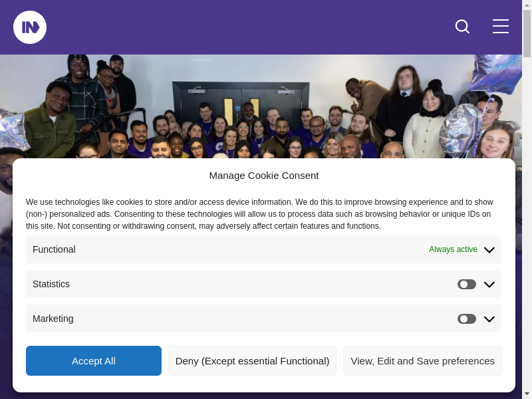Screen dimensions: 532x399
Task: Expand the Marketing section chevron
Action: coord(489,319)
